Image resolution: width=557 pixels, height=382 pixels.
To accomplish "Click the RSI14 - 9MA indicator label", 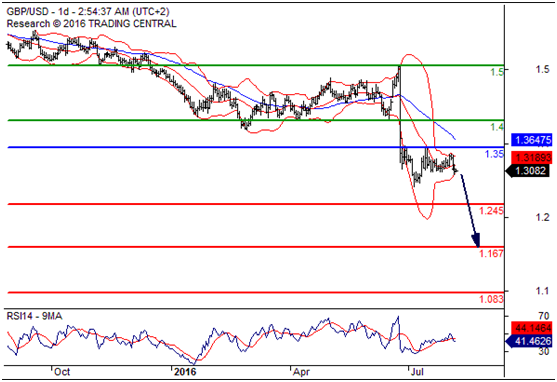I will click(34, 316).
